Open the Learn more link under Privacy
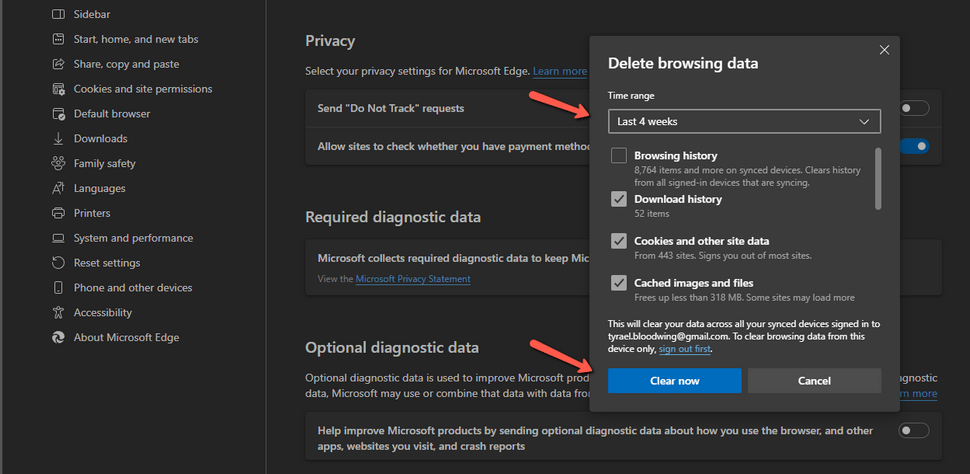The image size is (970, 474). [x=560, y=71]
